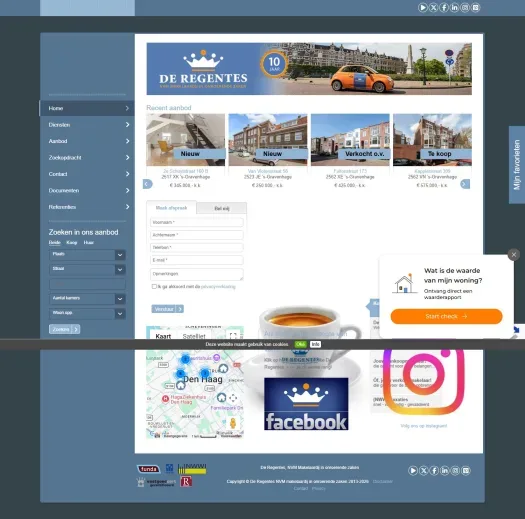Switch map to Satelliet view

[x=194, y=336]
